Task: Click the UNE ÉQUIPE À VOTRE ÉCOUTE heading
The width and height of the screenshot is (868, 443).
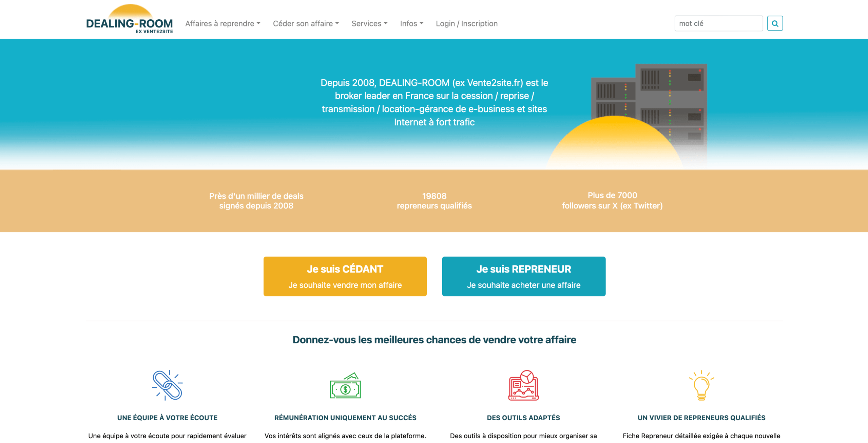Action: (167, 418)
